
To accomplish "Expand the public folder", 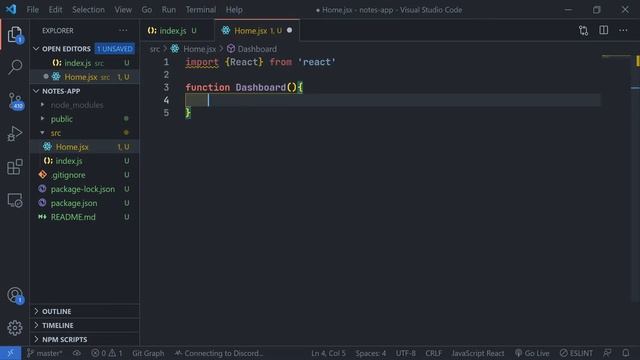I will (85, 119).
